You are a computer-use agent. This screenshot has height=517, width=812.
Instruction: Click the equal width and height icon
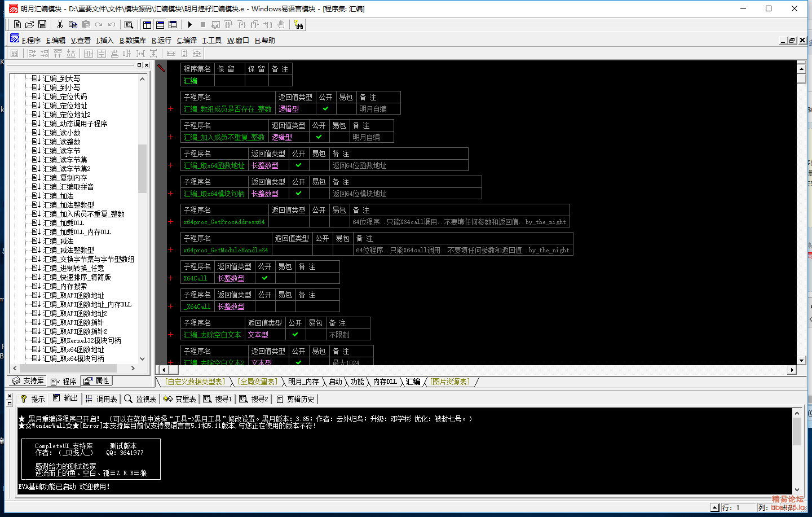pos(197,53)
